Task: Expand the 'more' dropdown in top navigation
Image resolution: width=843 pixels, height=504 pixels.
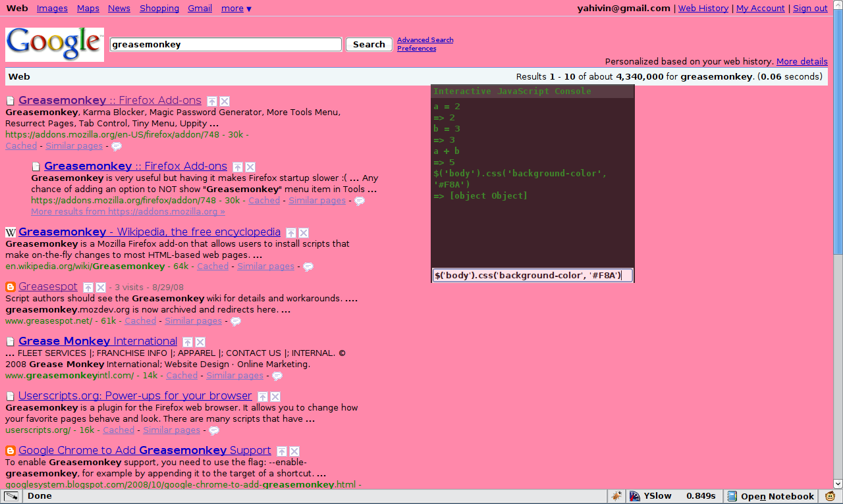Action: 236,9
